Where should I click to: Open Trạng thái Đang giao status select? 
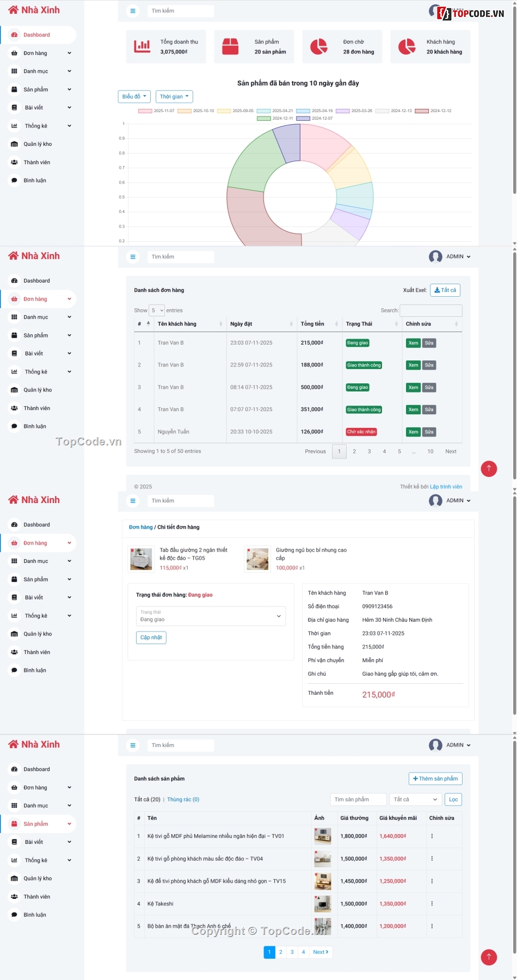tap(211, 616)
